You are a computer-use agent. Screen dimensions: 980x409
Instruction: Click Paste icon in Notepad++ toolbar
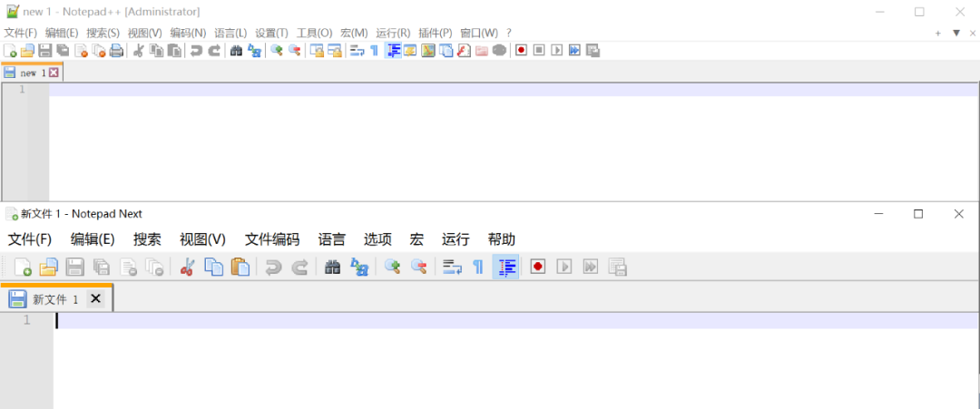pyautogui.click(x=174, y=51)
